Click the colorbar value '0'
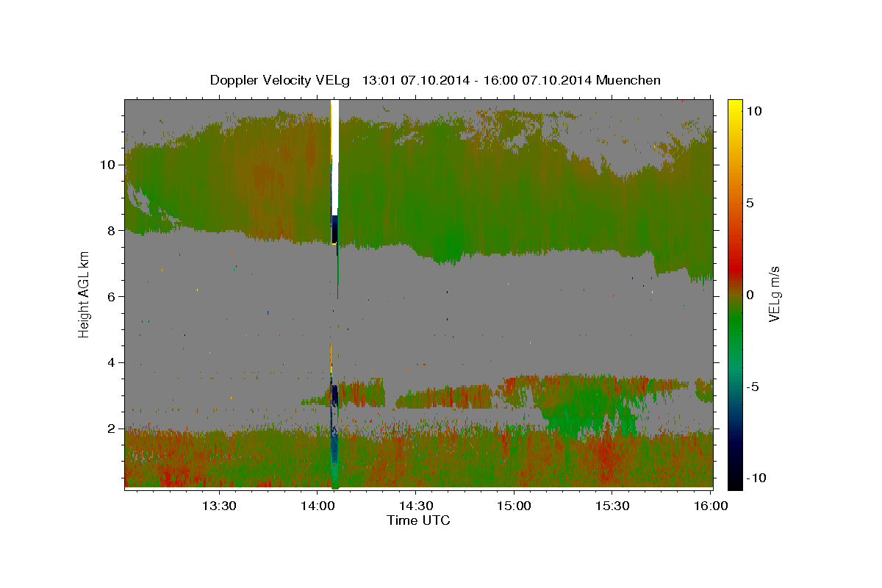882x588 pixels. (x=750, y=295)
